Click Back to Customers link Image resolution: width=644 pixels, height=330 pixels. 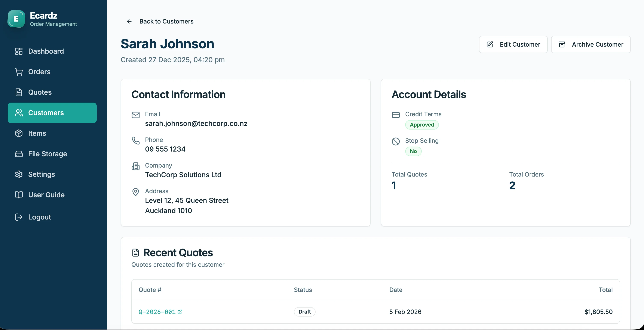click(x=166, y=22)
